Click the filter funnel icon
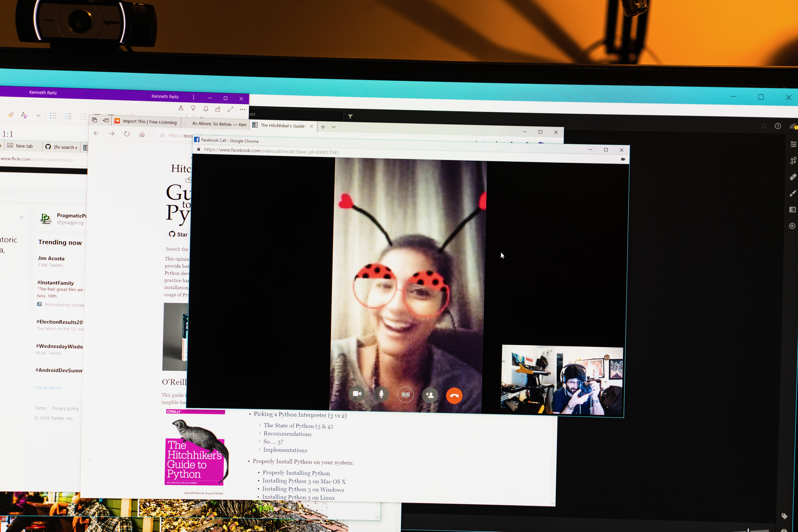 [x=350, y=116]
